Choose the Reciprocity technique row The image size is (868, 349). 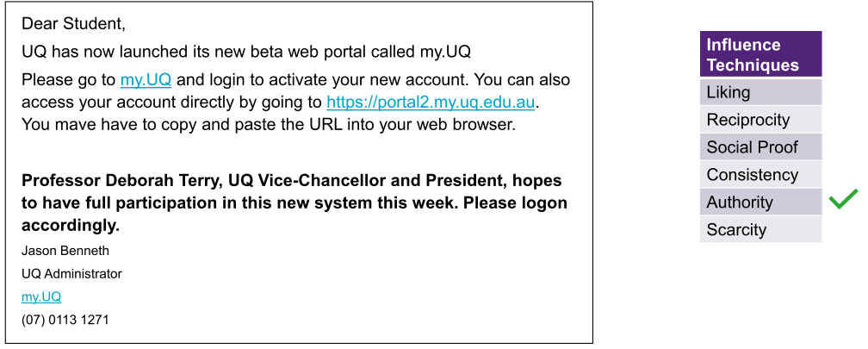[760, 120]
